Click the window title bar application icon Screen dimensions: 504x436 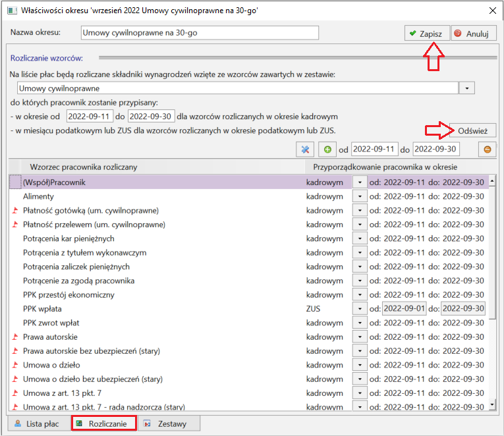13,11
